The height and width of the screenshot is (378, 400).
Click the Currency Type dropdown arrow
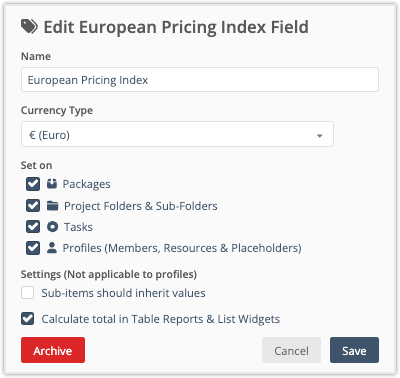coord(320,136)
